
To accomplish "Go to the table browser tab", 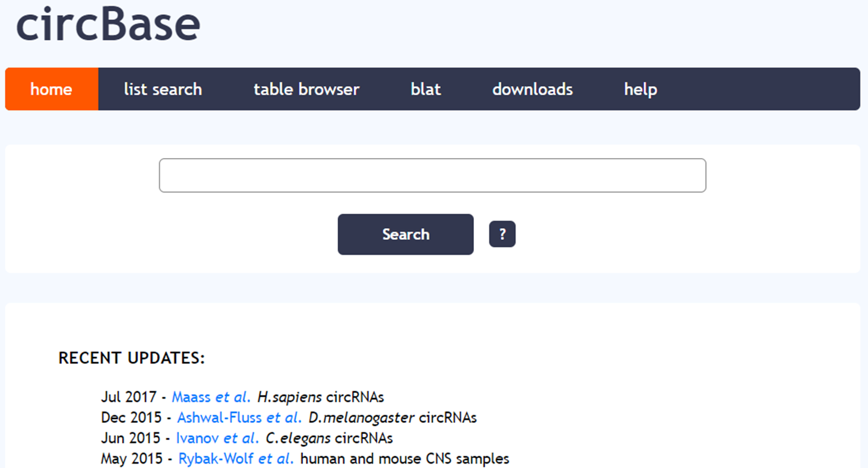I will tap(307, 89).
